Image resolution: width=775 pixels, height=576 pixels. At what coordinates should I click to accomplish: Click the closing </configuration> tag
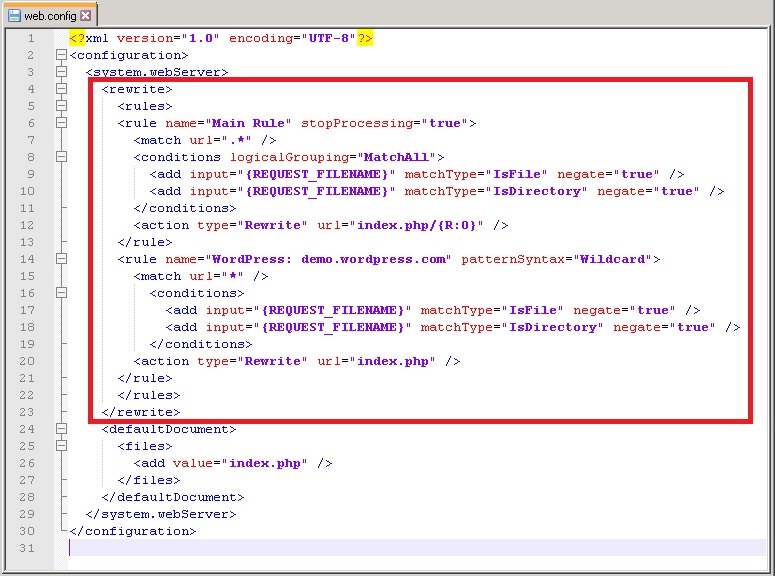pyautogui.click(x=132, y=531)
